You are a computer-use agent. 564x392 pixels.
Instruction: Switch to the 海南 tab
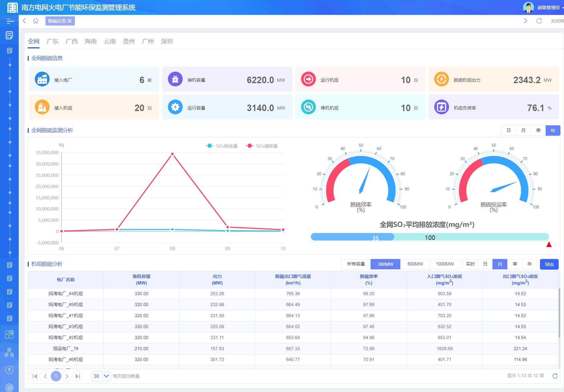[91, 41]
